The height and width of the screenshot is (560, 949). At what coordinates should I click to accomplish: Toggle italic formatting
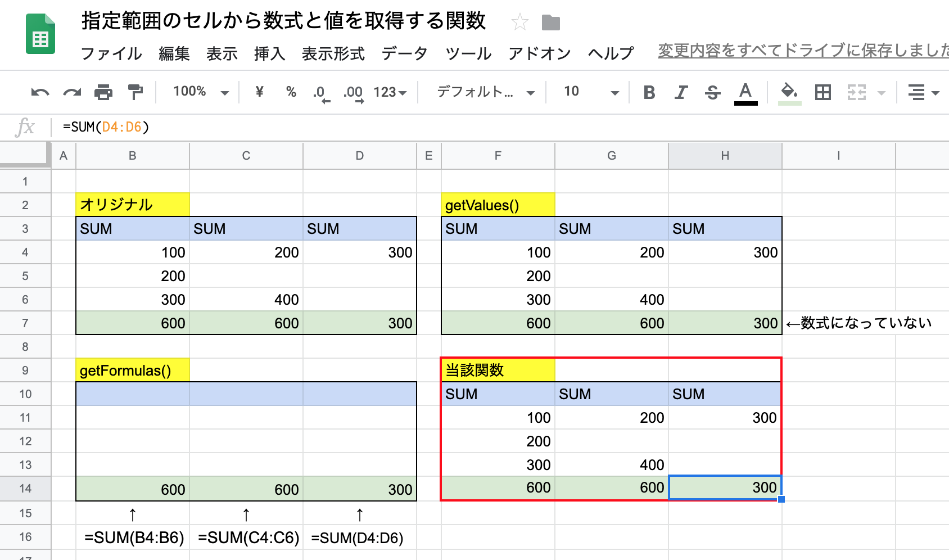pyautogui.click(x=681, y=92)
